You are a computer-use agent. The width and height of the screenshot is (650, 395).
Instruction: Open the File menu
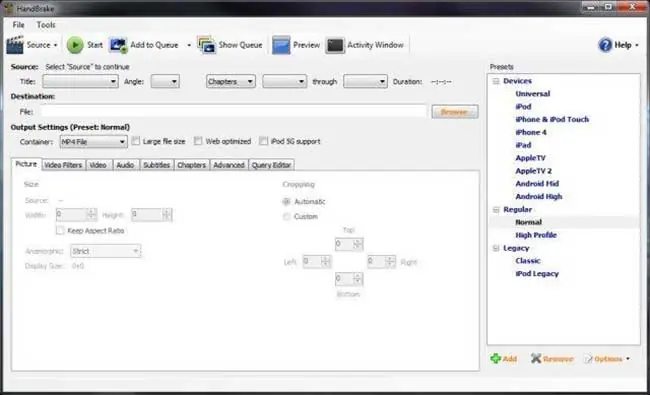click(x=18, y=25)
